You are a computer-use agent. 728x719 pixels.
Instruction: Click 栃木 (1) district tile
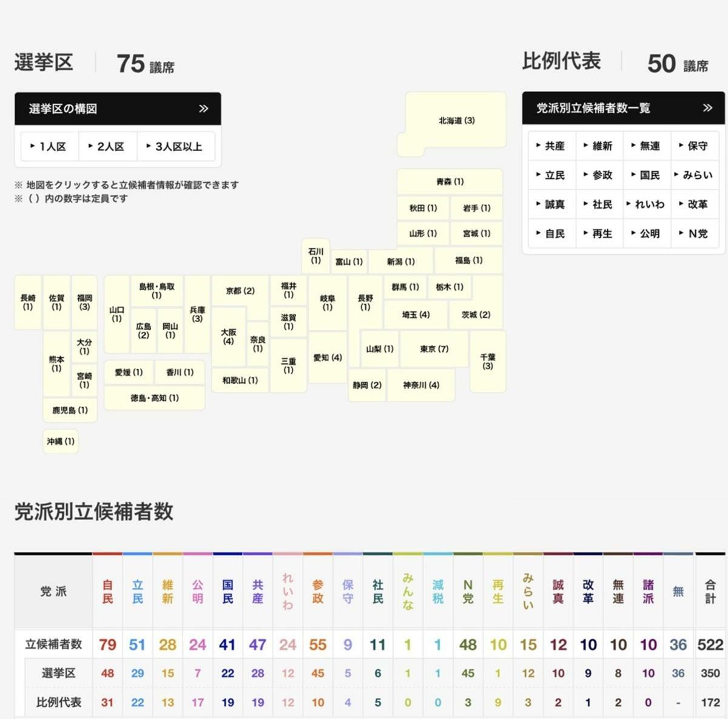pos(449,287)
